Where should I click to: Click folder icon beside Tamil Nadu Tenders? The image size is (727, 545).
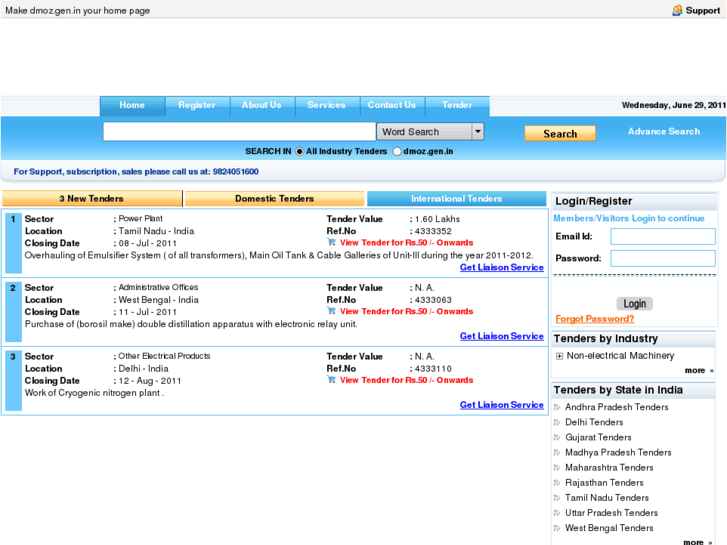coord(557,497)
